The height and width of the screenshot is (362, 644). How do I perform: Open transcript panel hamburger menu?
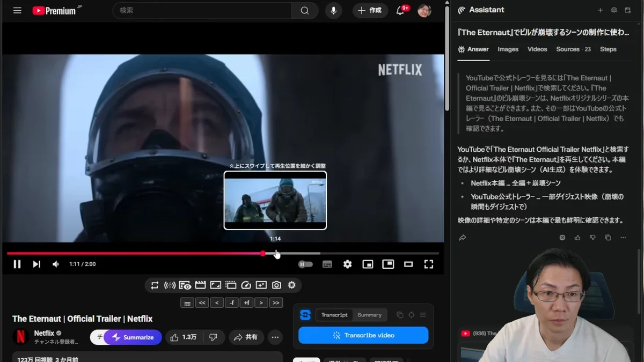coord(423,315)
